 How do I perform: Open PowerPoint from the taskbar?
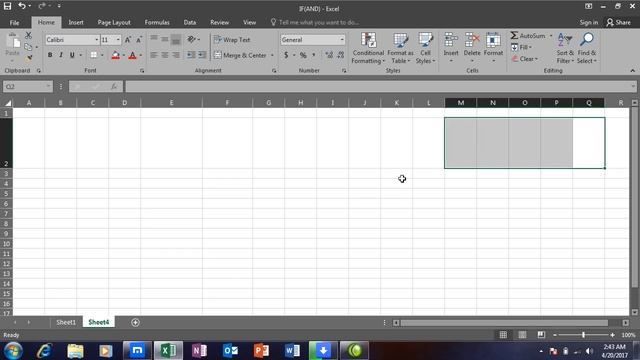(261, 351)
